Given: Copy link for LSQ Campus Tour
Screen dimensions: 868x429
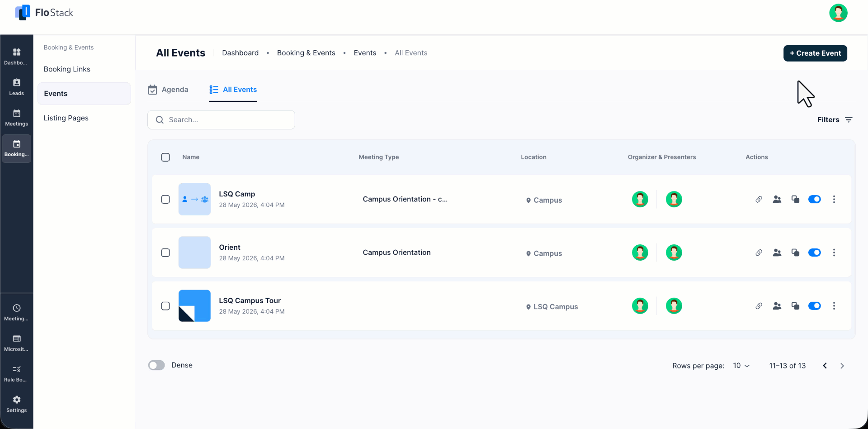Looking at the screenshot, I should click(759, 306).
